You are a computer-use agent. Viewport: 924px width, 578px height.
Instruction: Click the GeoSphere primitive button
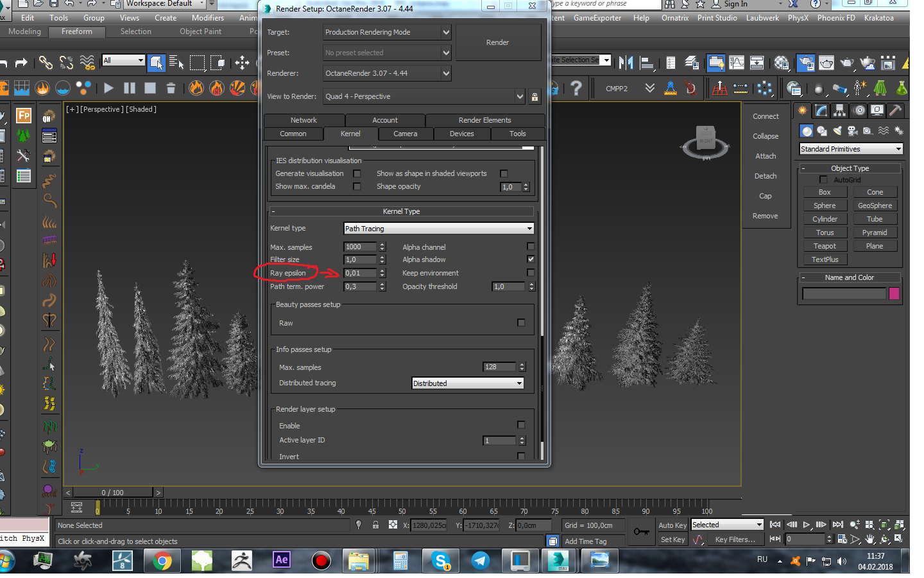tap(875, 206)
